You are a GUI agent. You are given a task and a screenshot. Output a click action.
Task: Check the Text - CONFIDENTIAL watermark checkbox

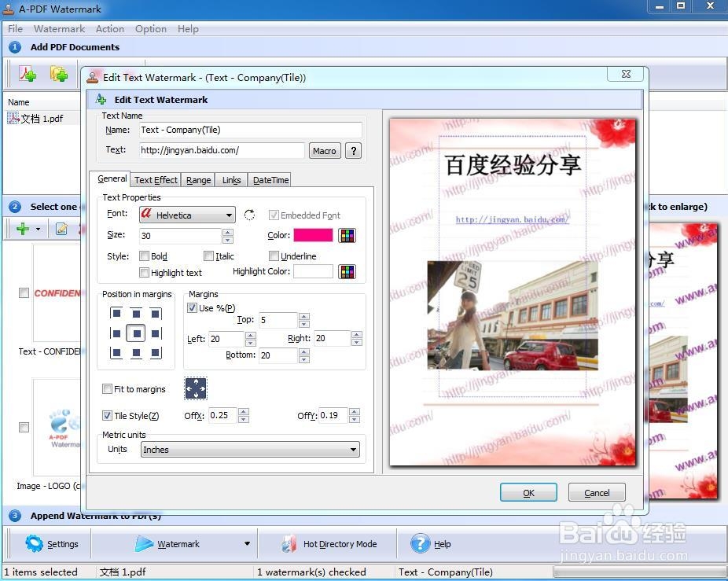point(24,292)
